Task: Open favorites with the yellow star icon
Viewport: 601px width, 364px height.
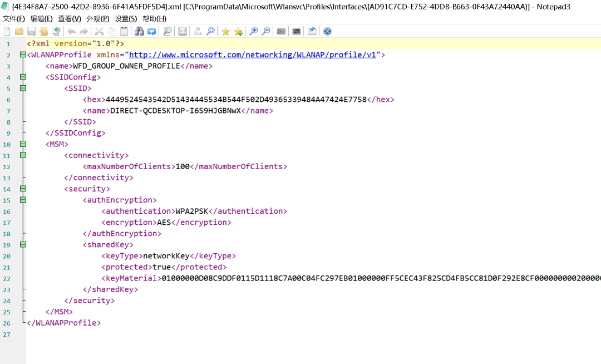Action: click(x=226, y=31)
